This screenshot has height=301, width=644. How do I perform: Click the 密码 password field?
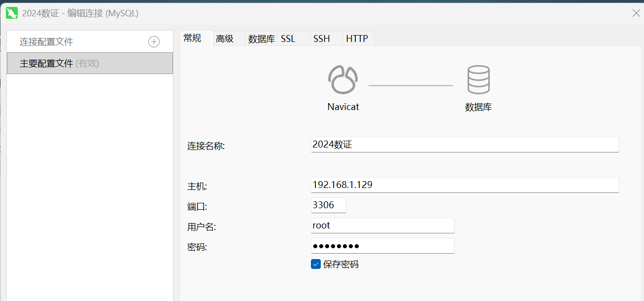[382, 246]
